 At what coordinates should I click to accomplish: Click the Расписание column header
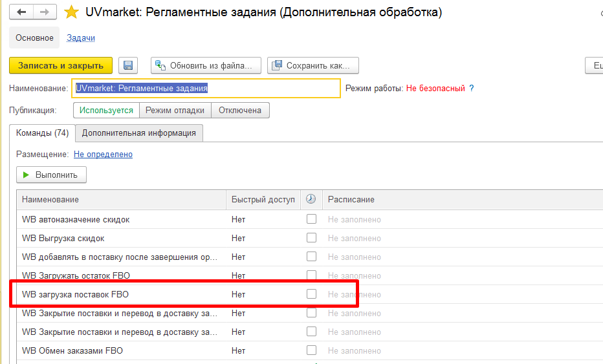(463, 200)
